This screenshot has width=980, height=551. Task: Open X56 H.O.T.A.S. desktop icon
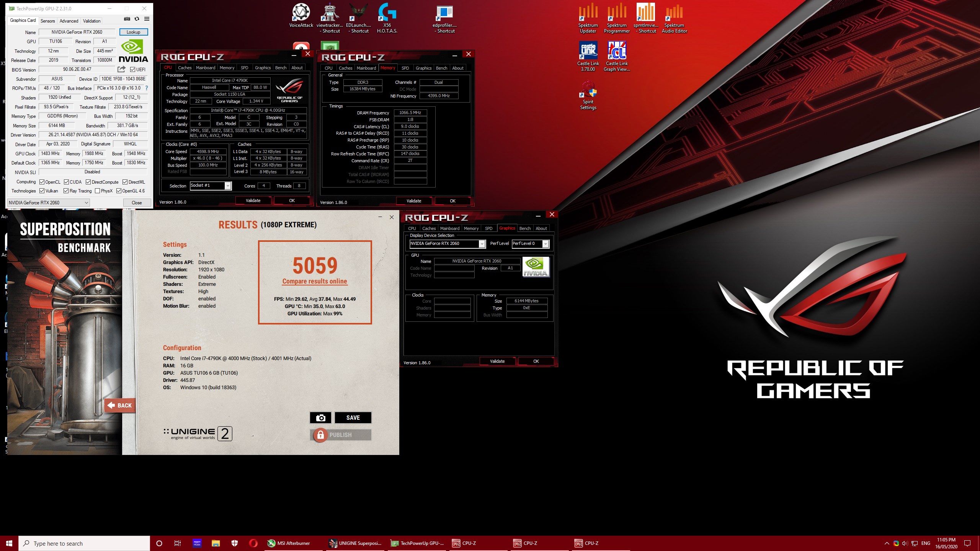387,18
